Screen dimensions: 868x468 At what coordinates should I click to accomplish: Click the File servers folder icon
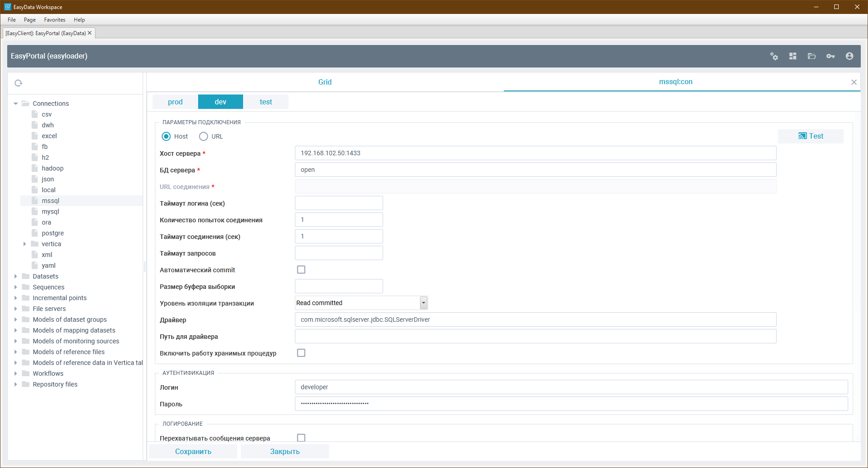26,309
